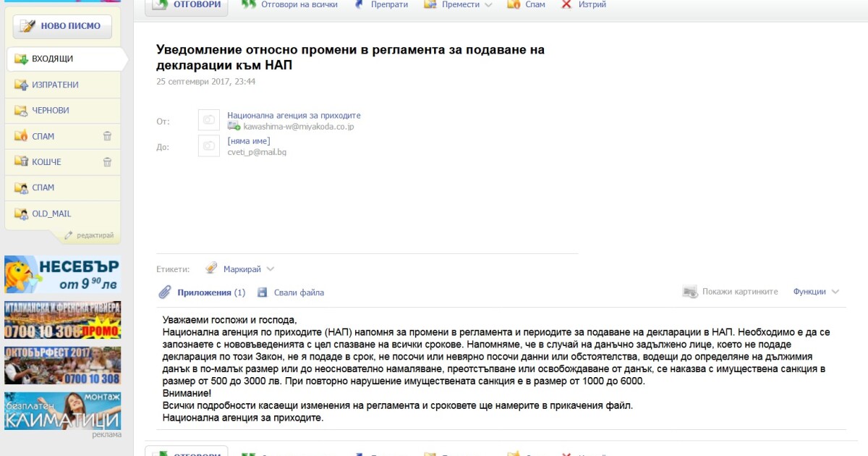Click the sender avatar in the От row

tap(209, 120)
